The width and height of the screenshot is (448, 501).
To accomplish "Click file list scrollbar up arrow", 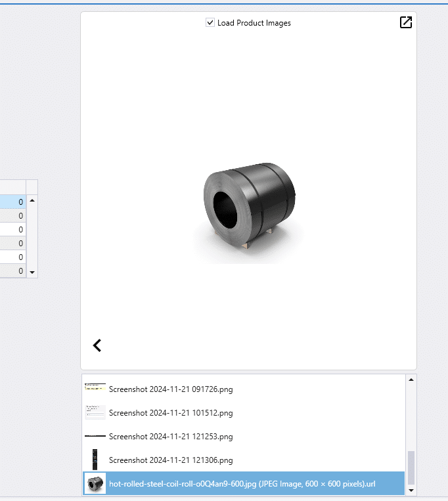I will (411, 380).
